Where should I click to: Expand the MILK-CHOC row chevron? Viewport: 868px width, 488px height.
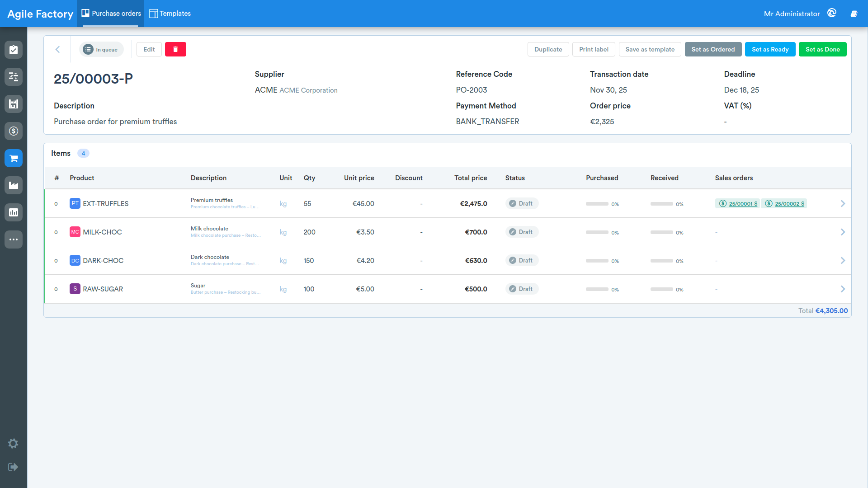coord(843,232)
